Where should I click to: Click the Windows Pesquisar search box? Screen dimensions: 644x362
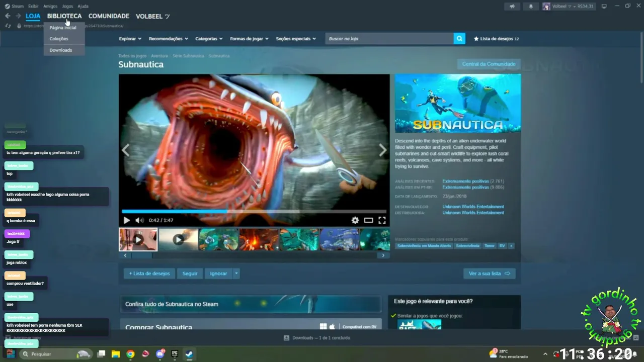56,354
